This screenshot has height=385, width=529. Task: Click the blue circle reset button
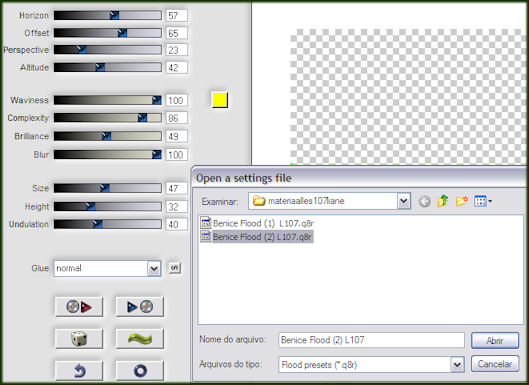[x=140, y=370]
